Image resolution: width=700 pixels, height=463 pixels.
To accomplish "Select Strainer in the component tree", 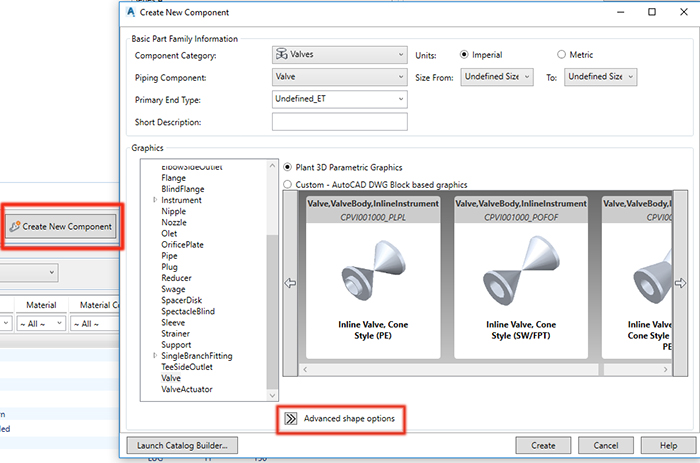I will tap(175, 334).
